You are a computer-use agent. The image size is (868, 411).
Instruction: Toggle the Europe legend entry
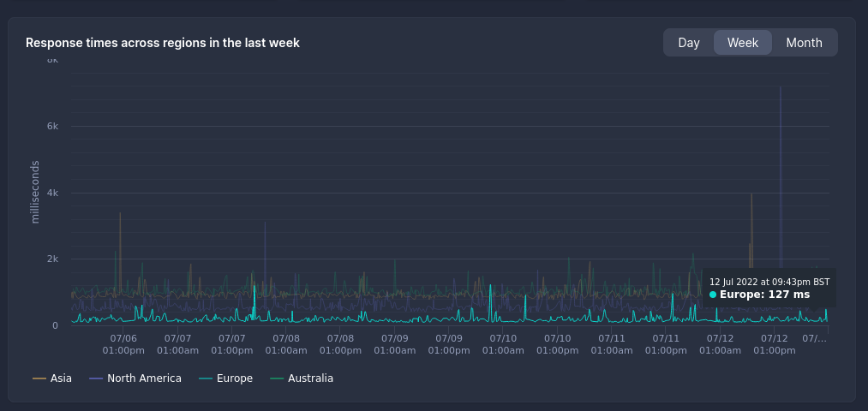225,378
